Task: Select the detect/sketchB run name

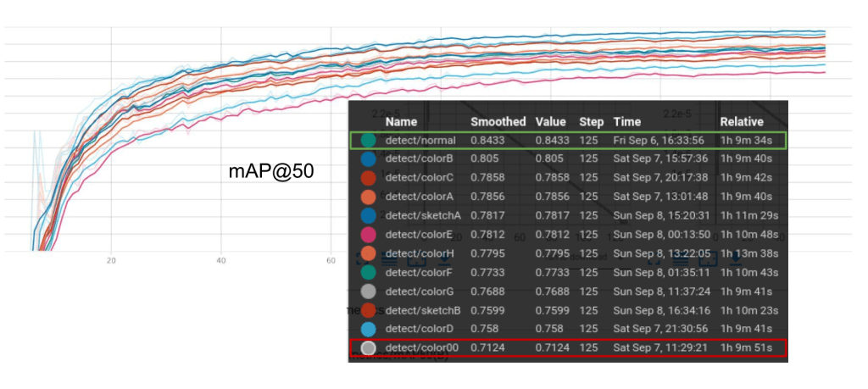Action: click(x=423, y=310)
